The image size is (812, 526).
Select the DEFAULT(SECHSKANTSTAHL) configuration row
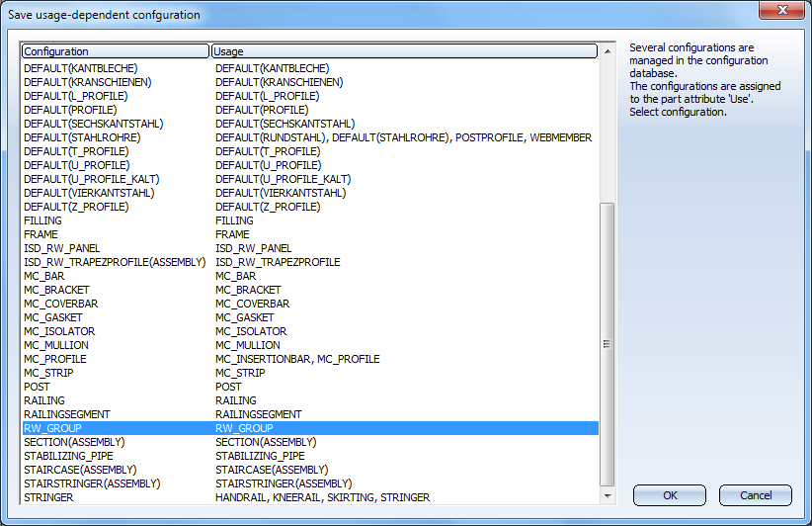tap(310, 124)
